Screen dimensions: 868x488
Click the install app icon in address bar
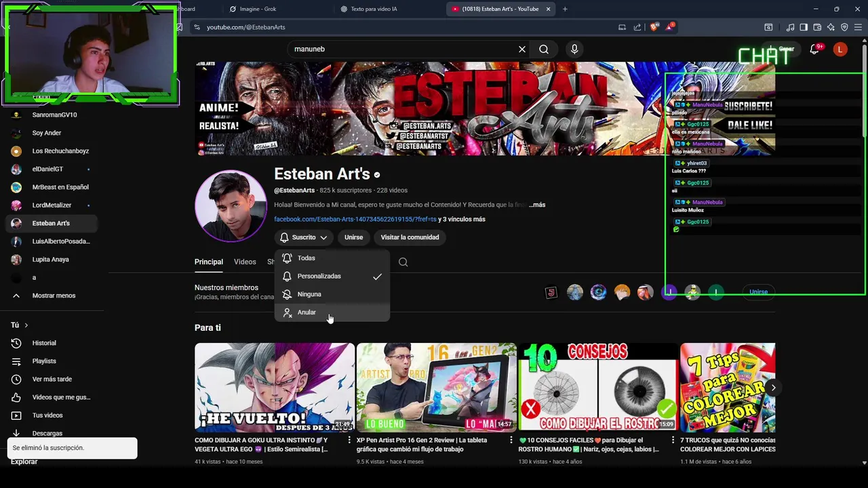(x=622, y=27)
